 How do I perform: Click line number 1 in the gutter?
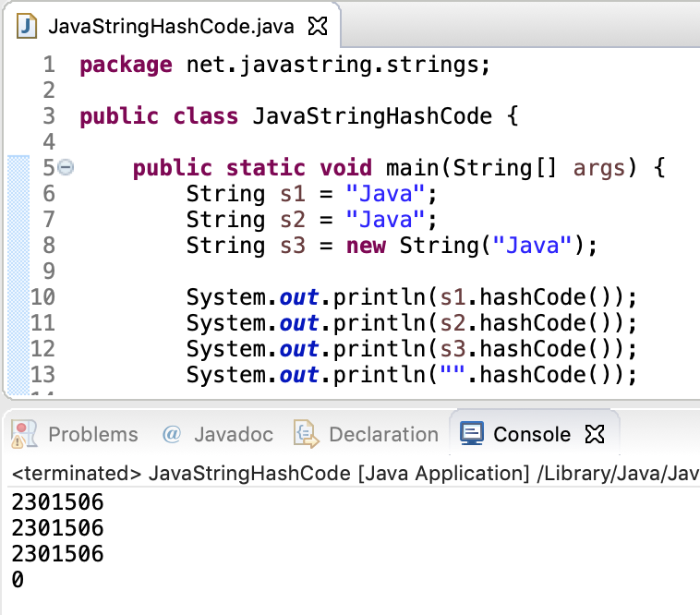[x=48, y=66]
